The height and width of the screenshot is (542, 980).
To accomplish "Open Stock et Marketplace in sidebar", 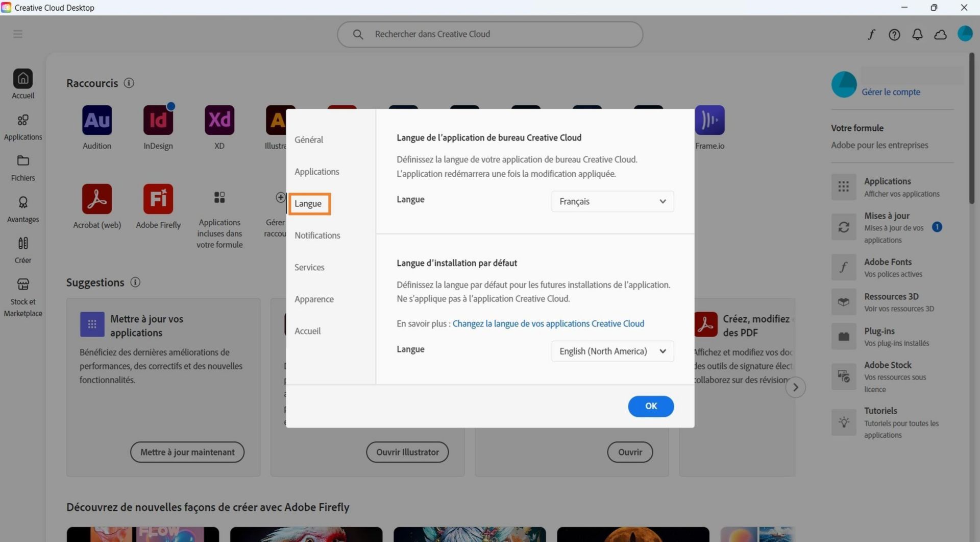I will (23, 298).
